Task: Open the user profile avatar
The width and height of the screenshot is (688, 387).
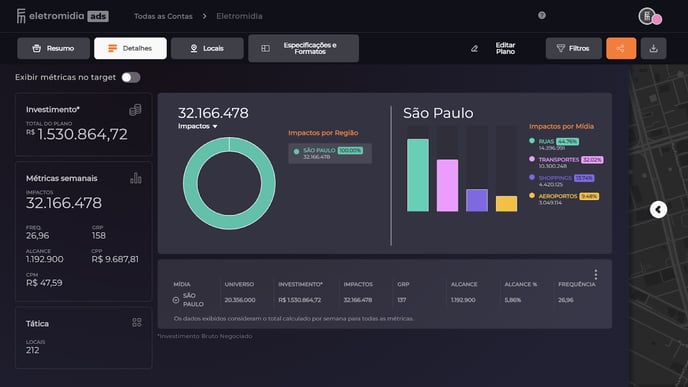Action: (650, 17)
